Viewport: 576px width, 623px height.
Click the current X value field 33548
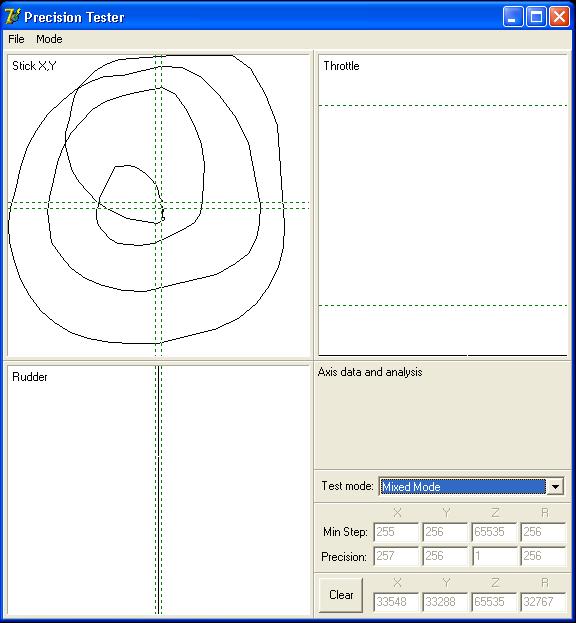(x=396, y=602)
